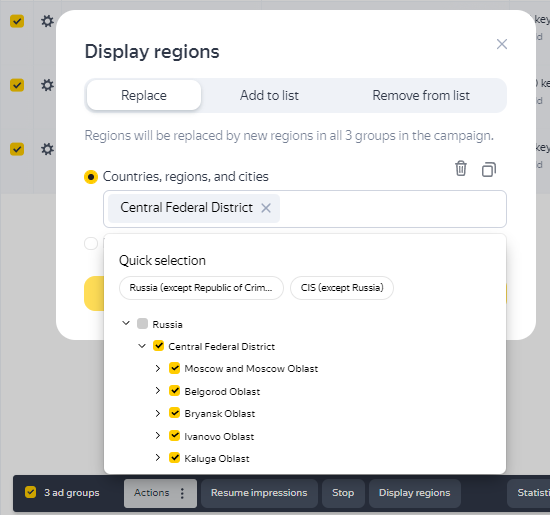The image size is (550, 515).
Task: Open the Actions three-dot menu
Action: pyautogui.click(x=182, y=493)
